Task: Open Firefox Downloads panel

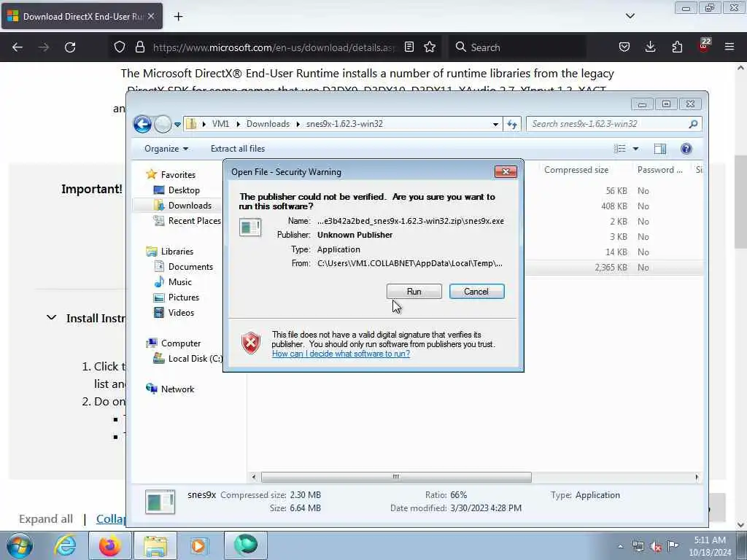Action: [650, 47]
